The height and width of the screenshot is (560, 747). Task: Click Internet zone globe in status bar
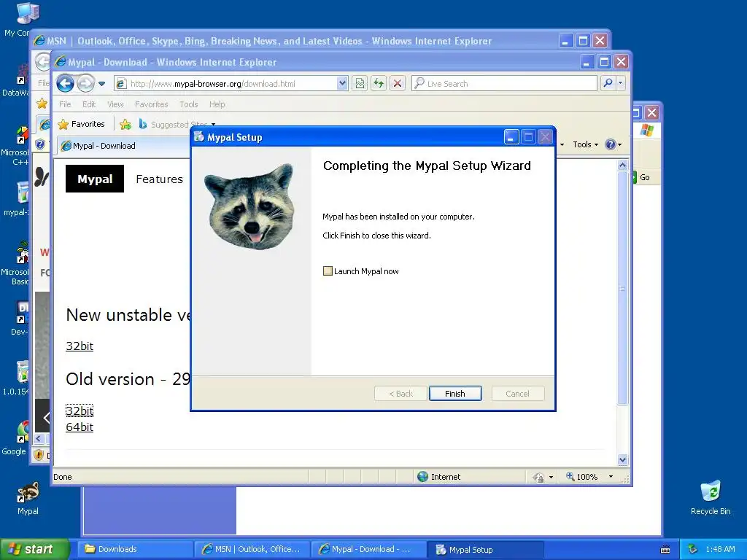[422, 477]
